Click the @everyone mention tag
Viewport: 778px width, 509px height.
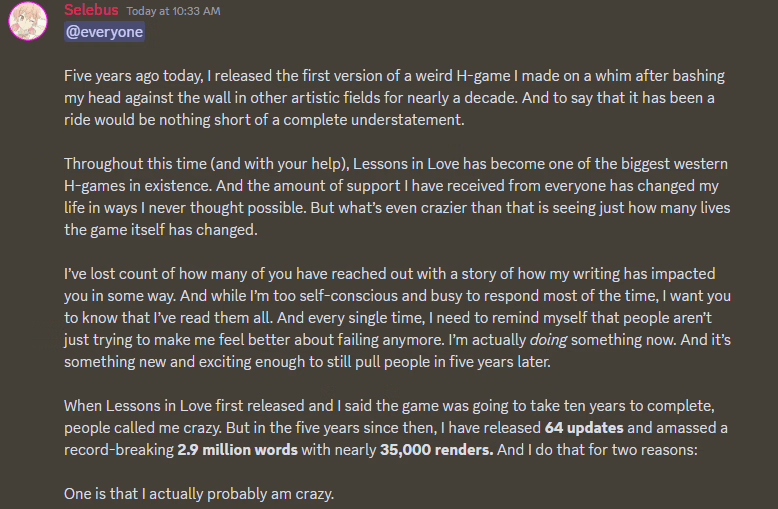tap(104, 32)
